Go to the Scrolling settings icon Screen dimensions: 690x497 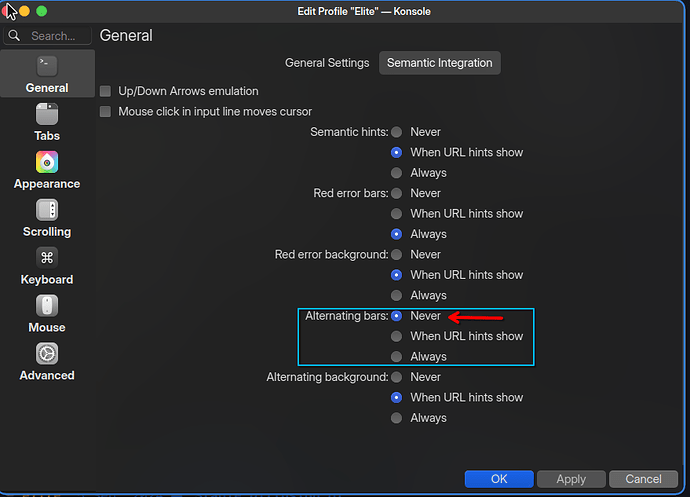pos(47,210)
